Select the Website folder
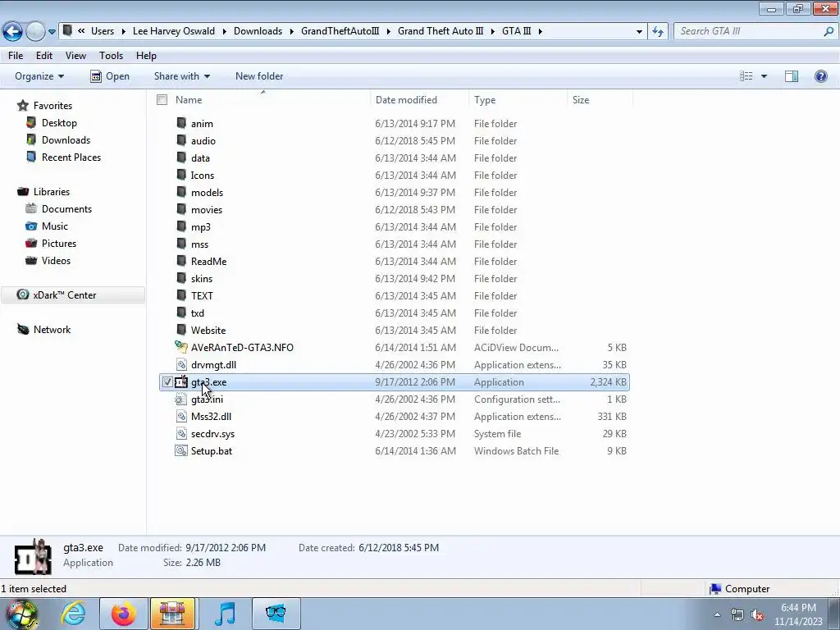This screenshot has height=630, width=840. 208,330
